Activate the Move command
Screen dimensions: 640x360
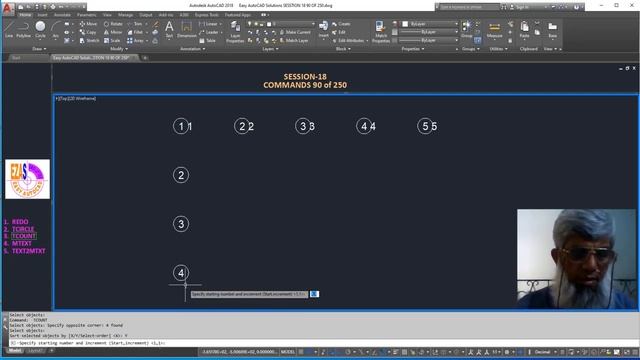pyautogui.click(x=88, y=24)
